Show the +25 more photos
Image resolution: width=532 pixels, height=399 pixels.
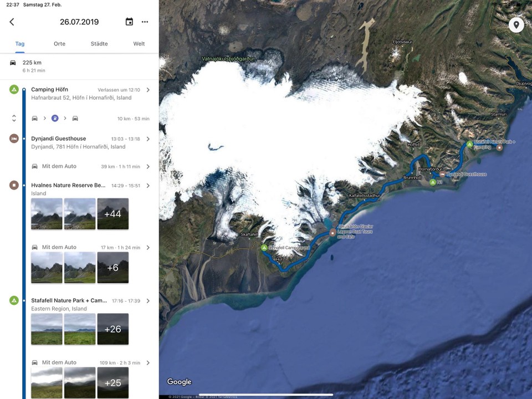pyautogui.click(x=113, y=383)
